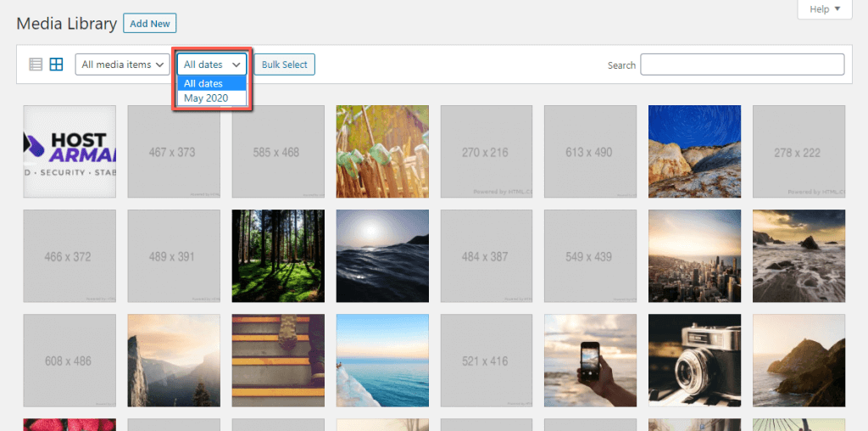The width and height of the screenshot is (868, 431).
Task: Open the 549 x 439 placeholder image
Action: coord(590,256)
